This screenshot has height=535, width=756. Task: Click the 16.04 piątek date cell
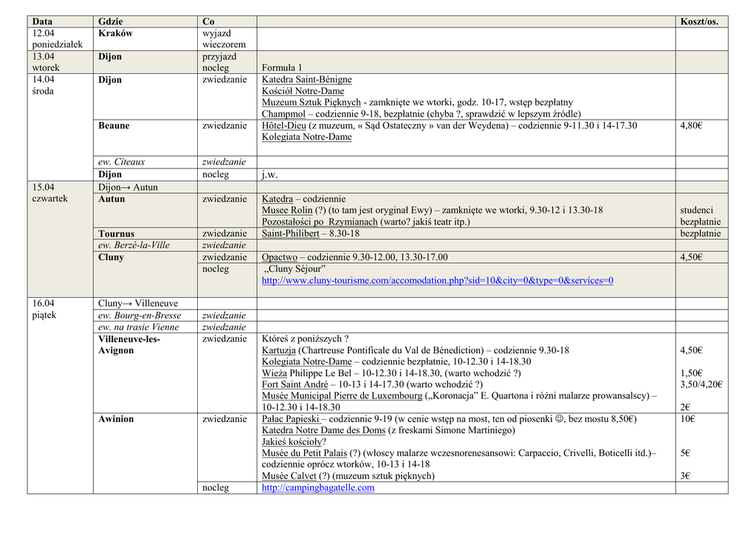point(44,309)
